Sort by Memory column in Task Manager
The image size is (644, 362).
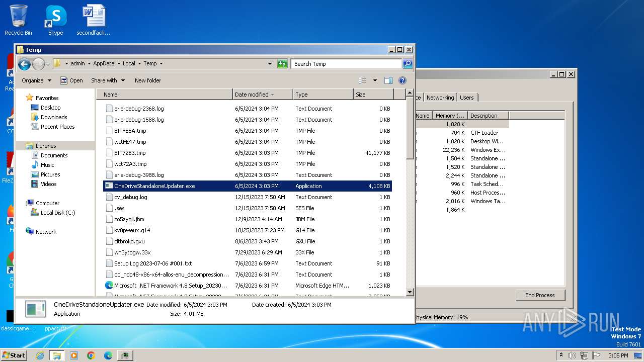450,116
